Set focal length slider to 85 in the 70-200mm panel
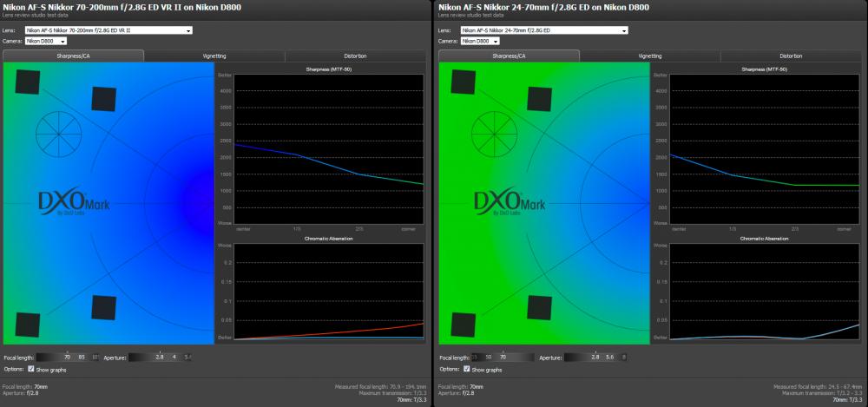The width and height of the screenshot is (868, 407). point(82,358)
